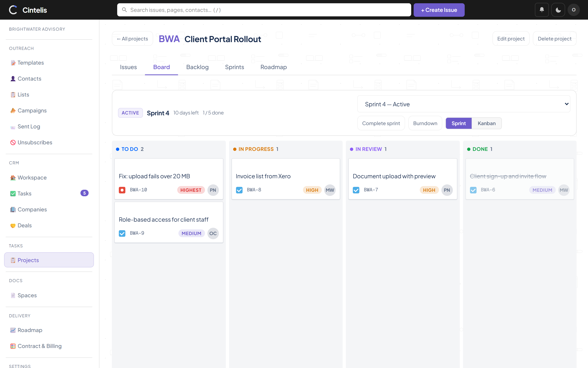This screenshot has width=588, height=368.
Task: Click the BWA-9 checkbox icon
Action: click(122, 233)
